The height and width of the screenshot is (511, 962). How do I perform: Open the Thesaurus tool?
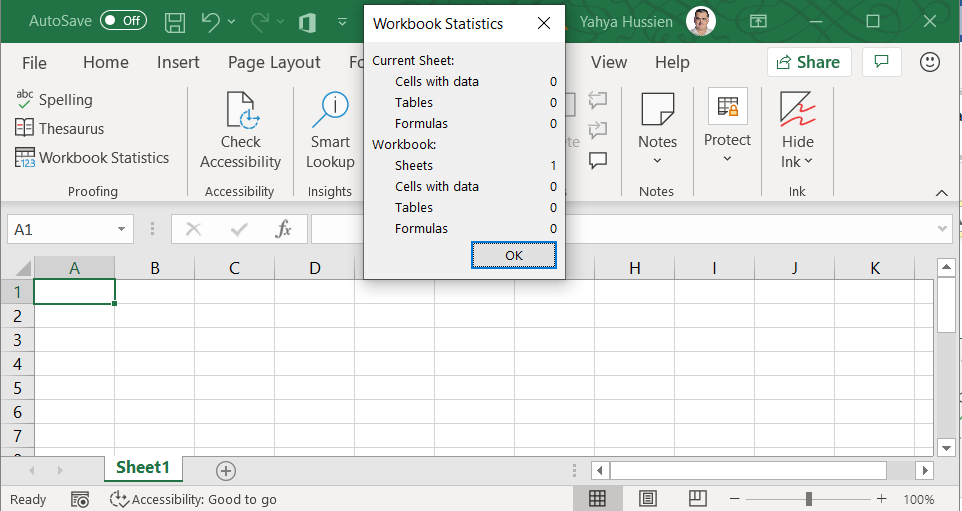click(x=59, y=128)
